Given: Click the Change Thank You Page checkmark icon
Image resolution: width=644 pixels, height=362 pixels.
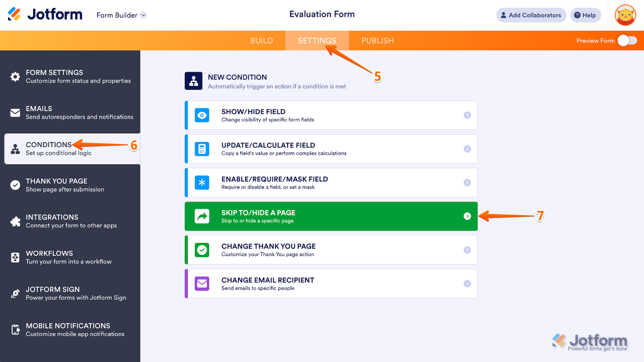Looking at the screenshot, I should 202,250.
